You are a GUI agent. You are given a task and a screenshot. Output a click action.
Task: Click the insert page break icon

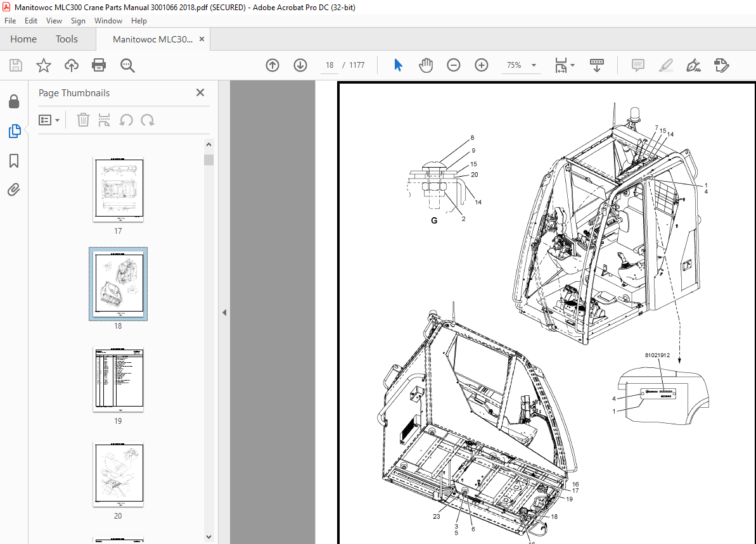point(104,120)
